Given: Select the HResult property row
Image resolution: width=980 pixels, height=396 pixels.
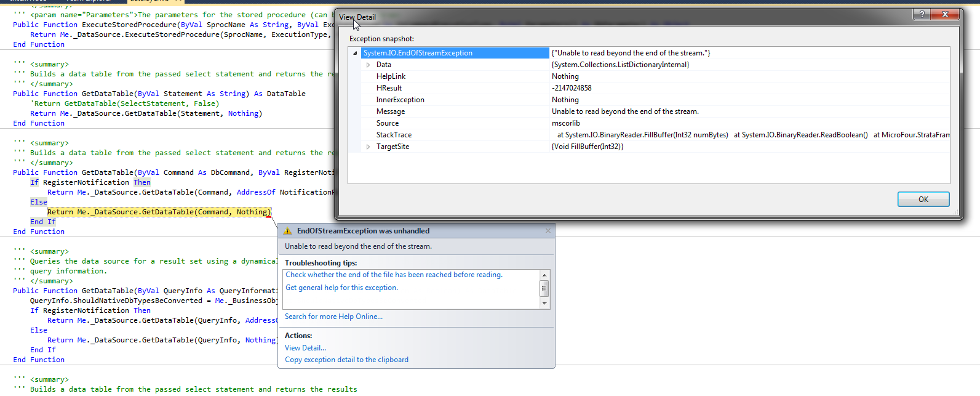Looking at the screenshot, I should pyautogui.click(x=389, y=88).
